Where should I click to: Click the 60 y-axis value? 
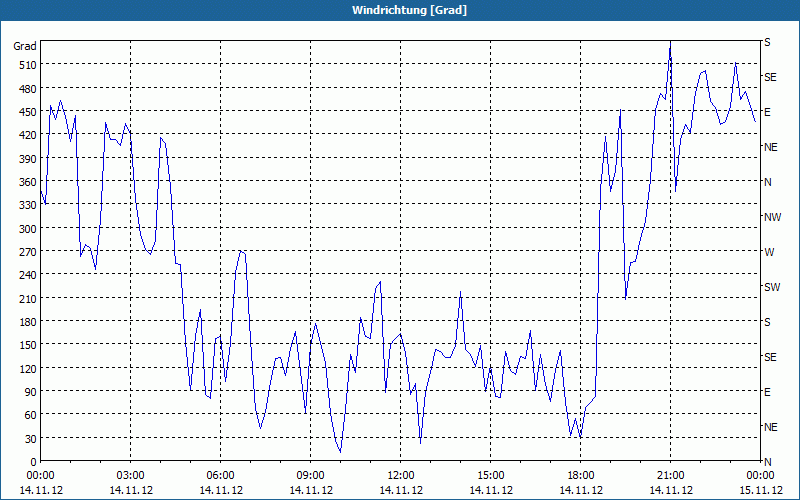31,415
